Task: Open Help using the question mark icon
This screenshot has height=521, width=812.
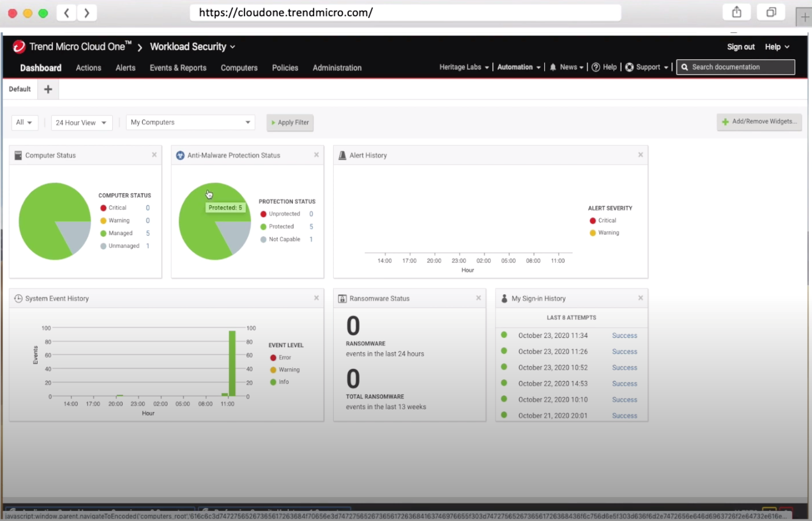Action: pyautogui.click(x=595, y=67)
